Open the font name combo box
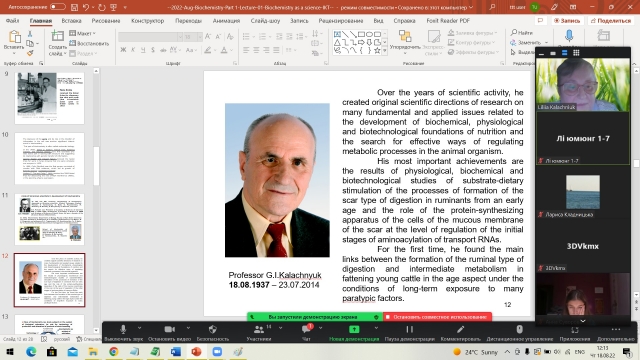 pos(150,37)
